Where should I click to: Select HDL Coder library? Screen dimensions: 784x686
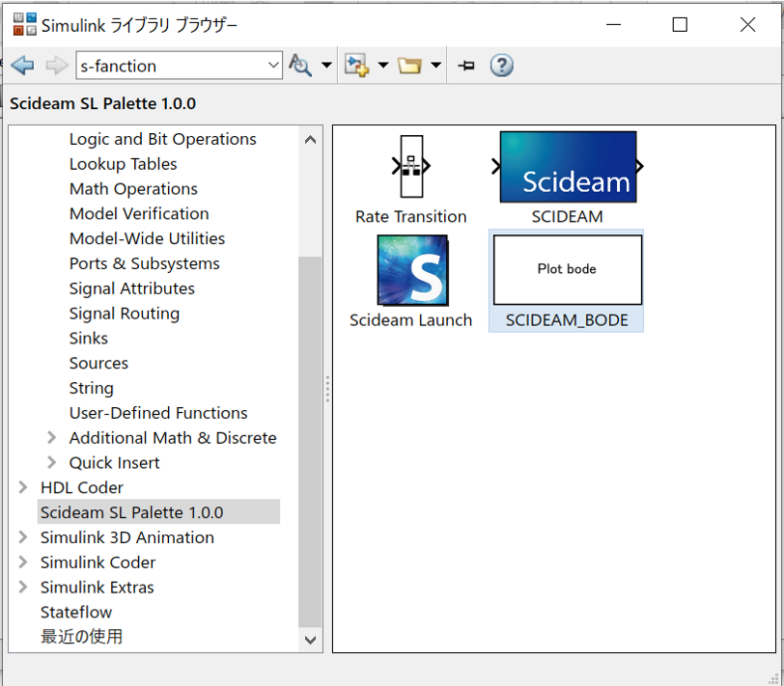click(82, 487)
